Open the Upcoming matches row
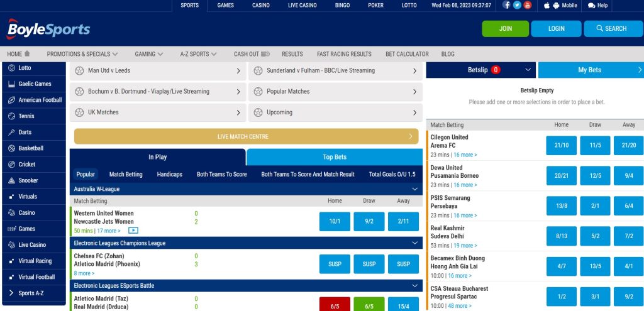Image resolution: width=644 pixels, height=311 pixels. (x=335, y=112)
